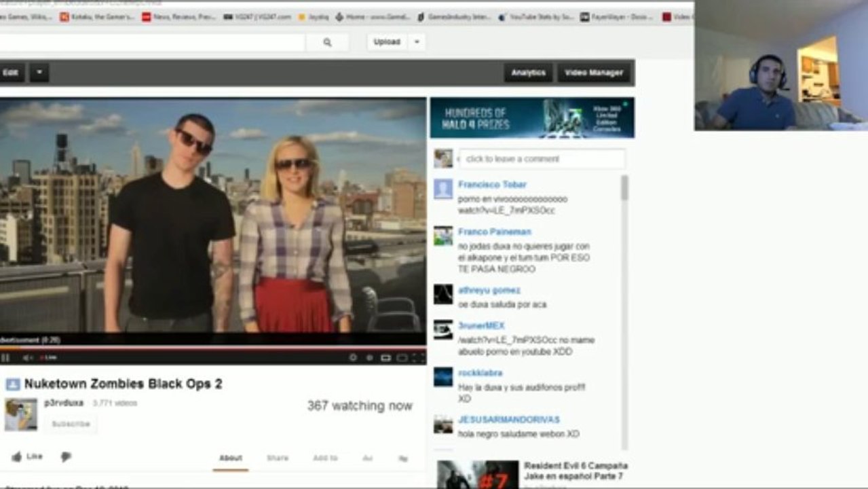
Task: Select the About tab
Action: [x=231, y=458]
